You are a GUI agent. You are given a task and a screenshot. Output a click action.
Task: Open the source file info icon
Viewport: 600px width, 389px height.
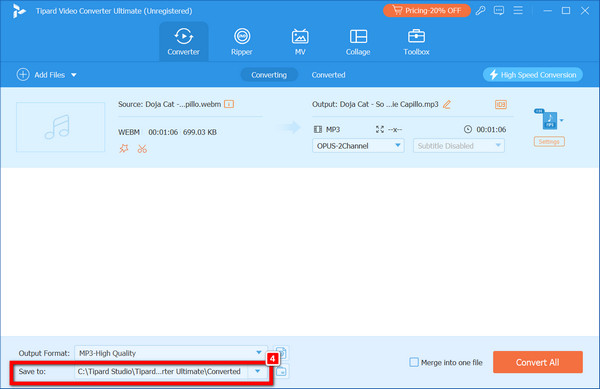(x=229, y=104)
